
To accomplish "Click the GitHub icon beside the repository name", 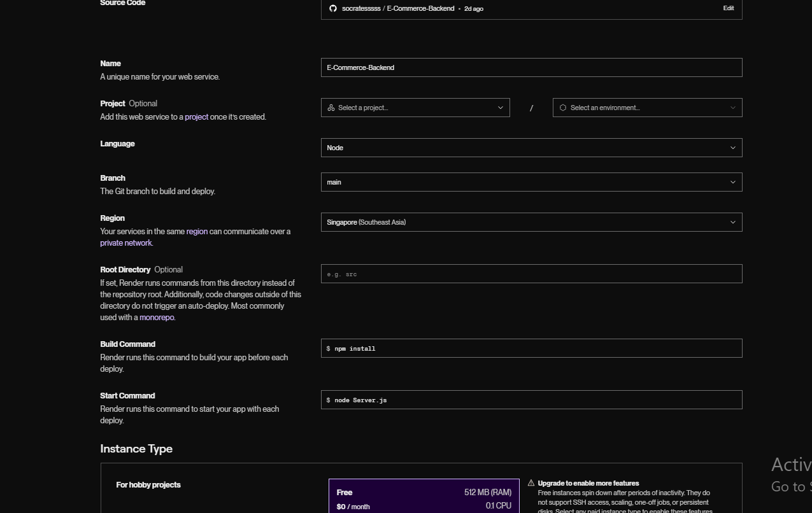I will pyautogui.click(x=332, y=8).
